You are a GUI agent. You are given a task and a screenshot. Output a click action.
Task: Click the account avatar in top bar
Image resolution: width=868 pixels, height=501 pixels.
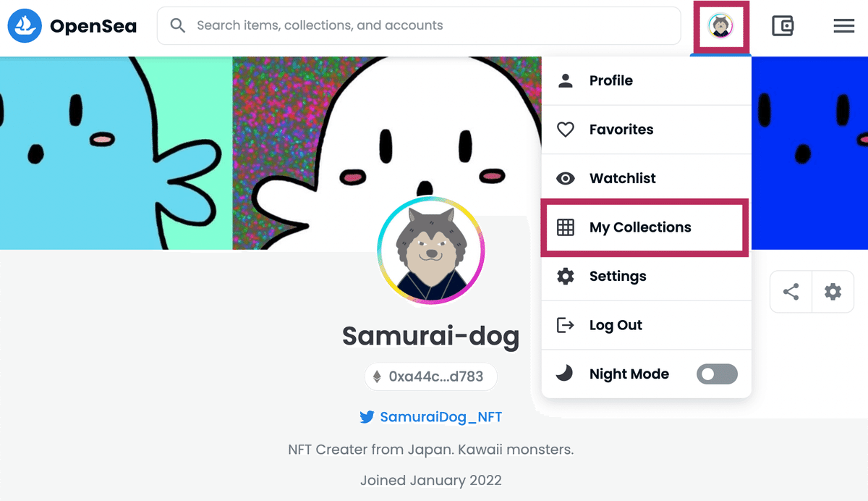tap(721, 27)
